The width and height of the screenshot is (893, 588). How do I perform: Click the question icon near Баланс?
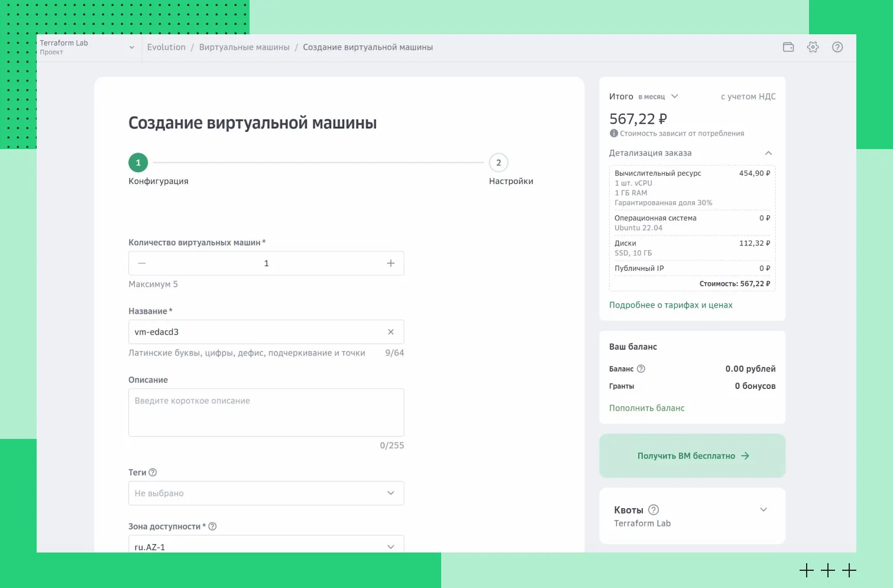[x=642, y=369]
